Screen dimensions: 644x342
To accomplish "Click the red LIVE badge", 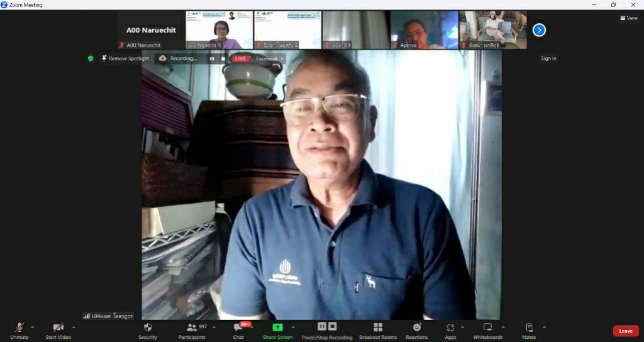I will click(x=241, y=58).
